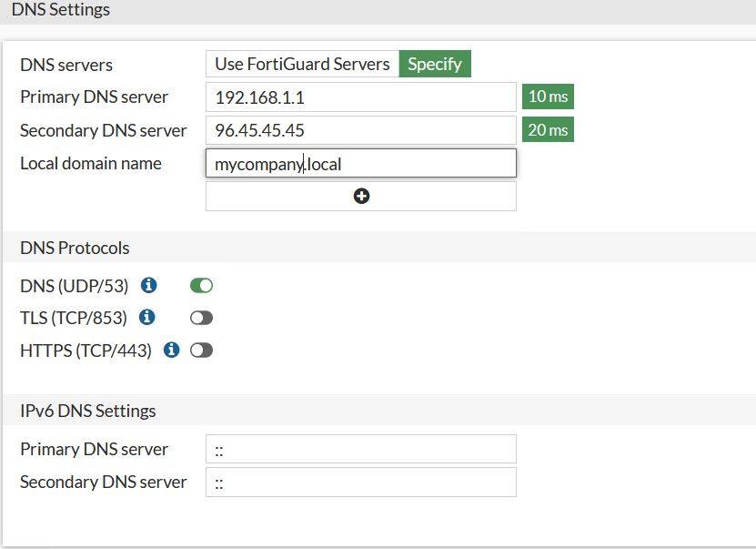Select Use FortiGuard Servers option
The width and height of the screenshot is (756, 549).
302,64
